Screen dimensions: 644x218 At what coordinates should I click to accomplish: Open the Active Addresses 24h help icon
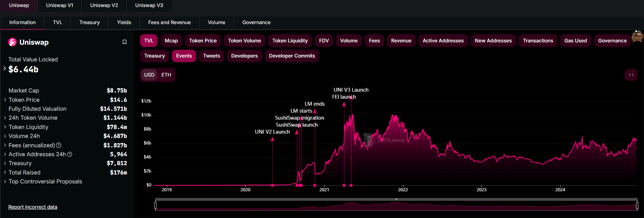tap(70, 154)
